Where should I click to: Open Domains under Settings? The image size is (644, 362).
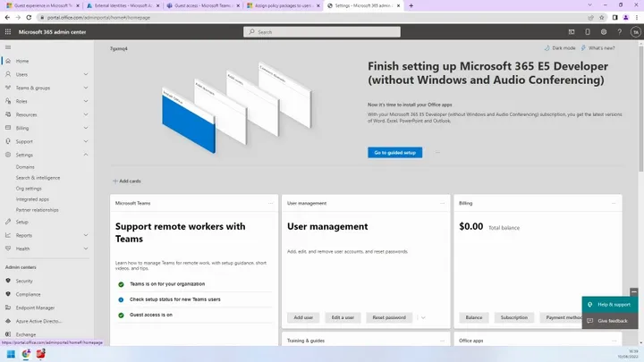[x=25, y=167]
